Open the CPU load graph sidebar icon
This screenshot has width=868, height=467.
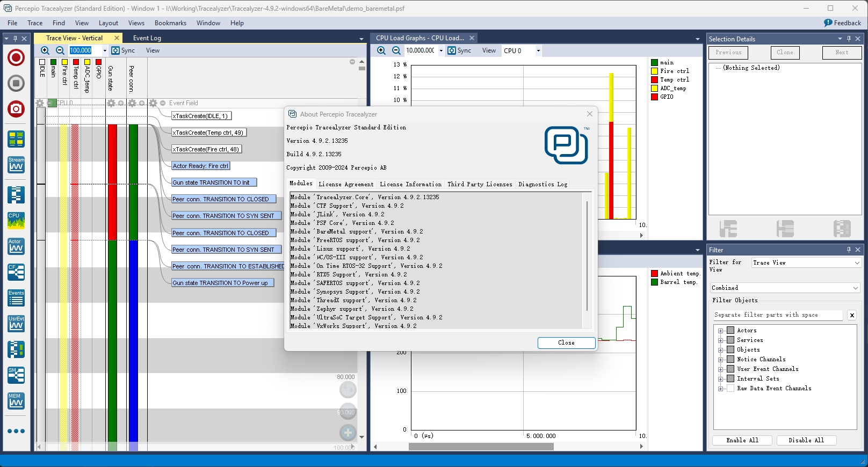16,221
